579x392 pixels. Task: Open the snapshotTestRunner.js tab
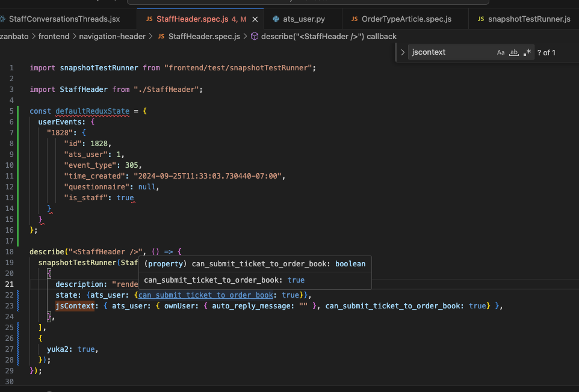coord(529,19)
